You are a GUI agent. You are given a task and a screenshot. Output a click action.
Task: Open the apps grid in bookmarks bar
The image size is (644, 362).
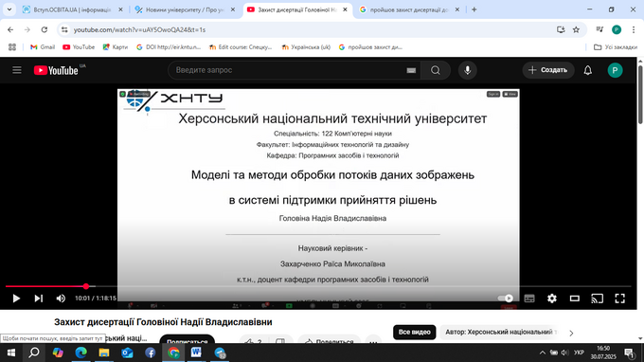tap(12, 47)
